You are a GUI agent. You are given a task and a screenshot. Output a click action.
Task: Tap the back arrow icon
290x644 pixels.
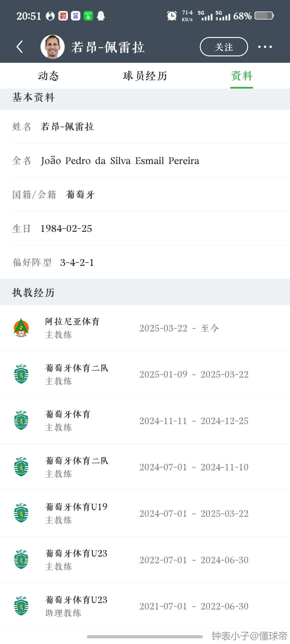[20, 47]
